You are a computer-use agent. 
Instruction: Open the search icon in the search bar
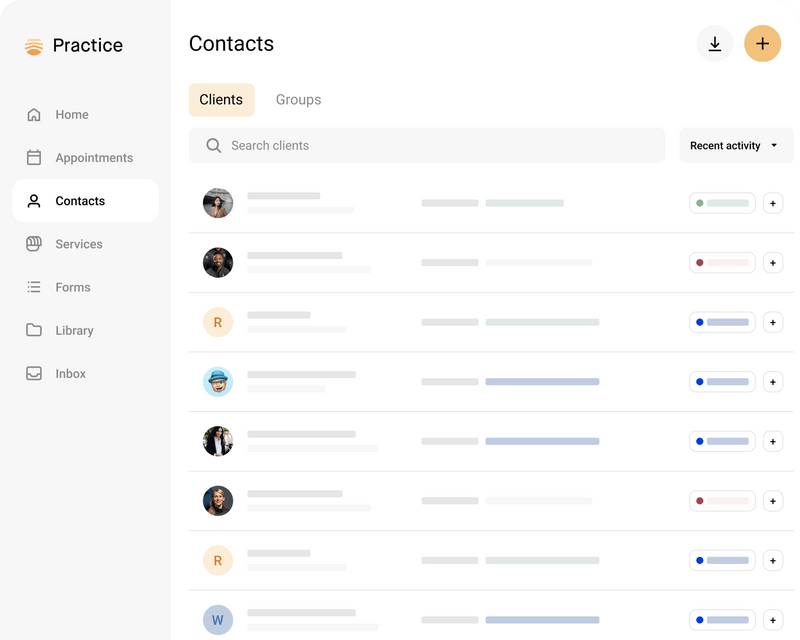pos(213,145)
